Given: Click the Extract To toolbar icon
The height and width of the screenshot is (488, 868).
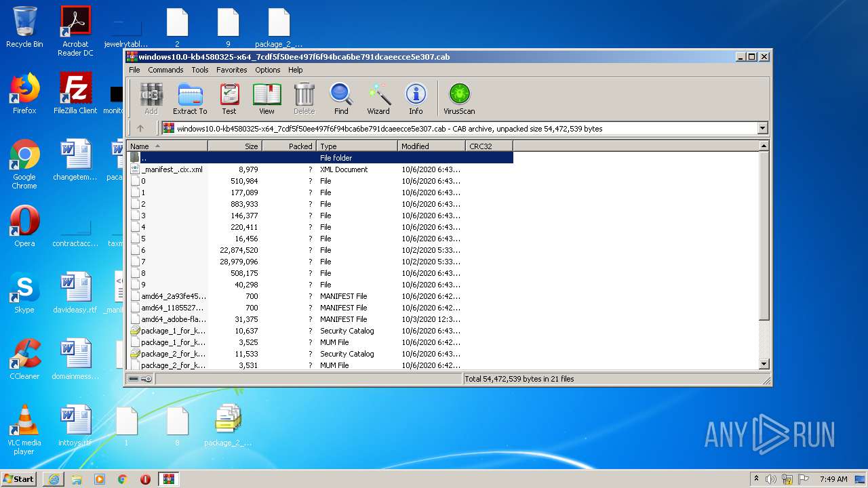Looking at the screenshot, I should point(190,98).
